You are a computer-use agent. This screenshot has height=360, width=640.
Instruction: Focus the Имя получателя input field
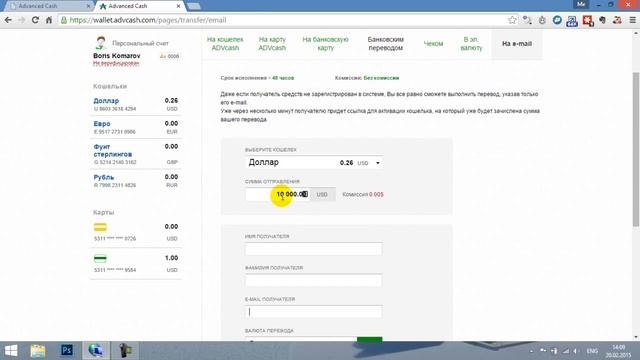coord(313,249)
